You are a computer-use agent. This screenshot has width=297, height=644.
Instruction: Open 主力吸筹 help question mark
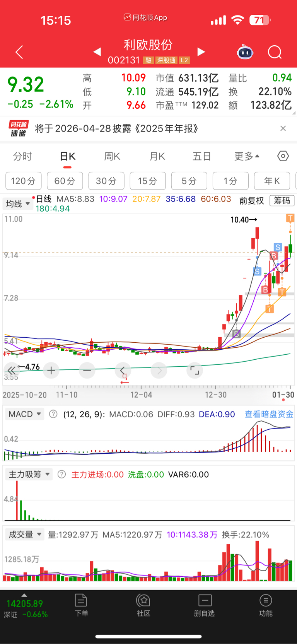coord(61,474)
